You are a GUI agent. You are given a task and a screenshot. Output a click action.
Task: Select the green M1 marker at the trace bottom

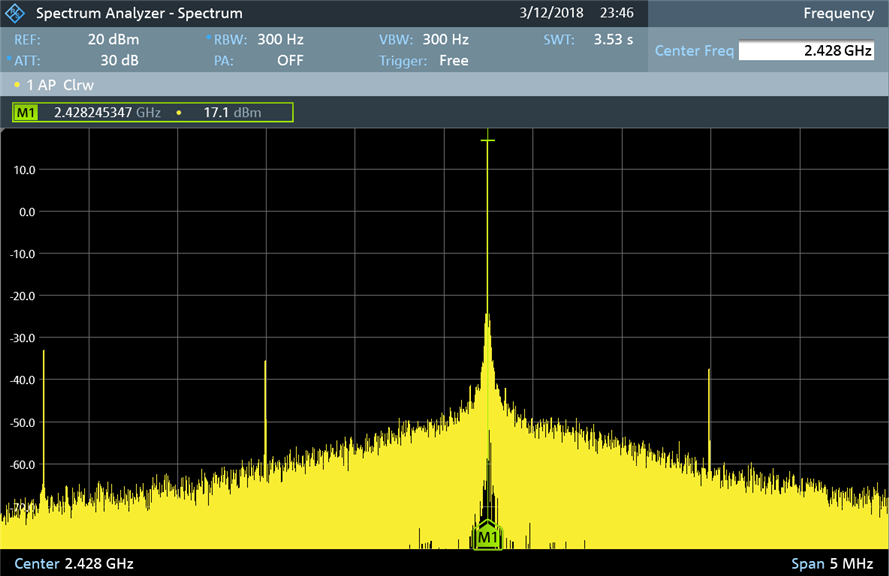pyautogui.click(x=487, y=536)
